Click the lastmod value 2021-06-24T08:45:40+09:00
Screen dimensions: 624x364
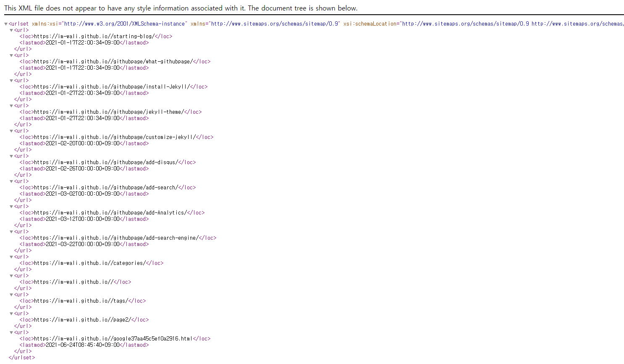click(x=83, y=345)
